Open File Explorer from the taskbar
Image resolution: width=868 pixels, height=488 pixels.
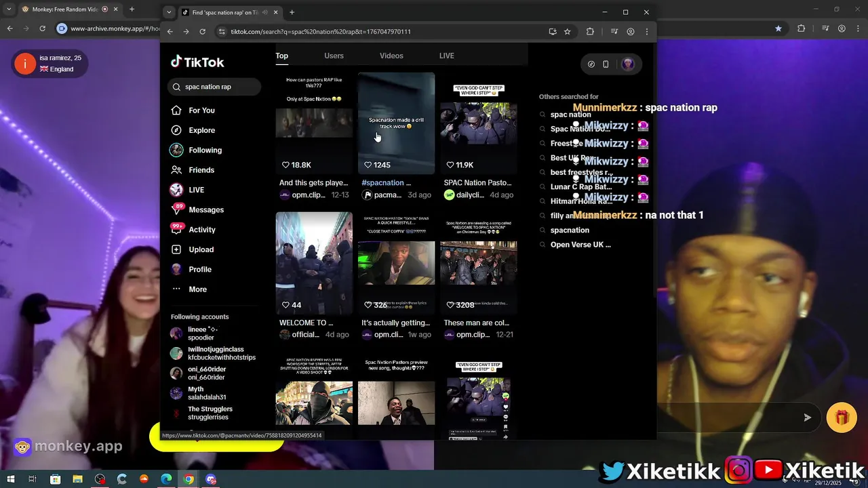click(x=78, y=479)
